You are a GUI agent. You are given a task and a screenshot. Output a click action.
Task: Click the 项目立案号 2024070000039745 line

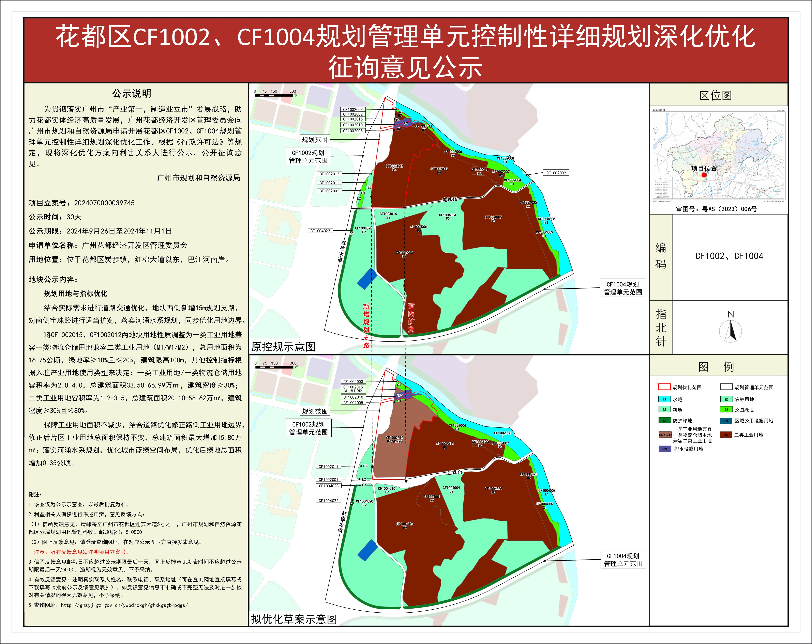pos(82,203)
